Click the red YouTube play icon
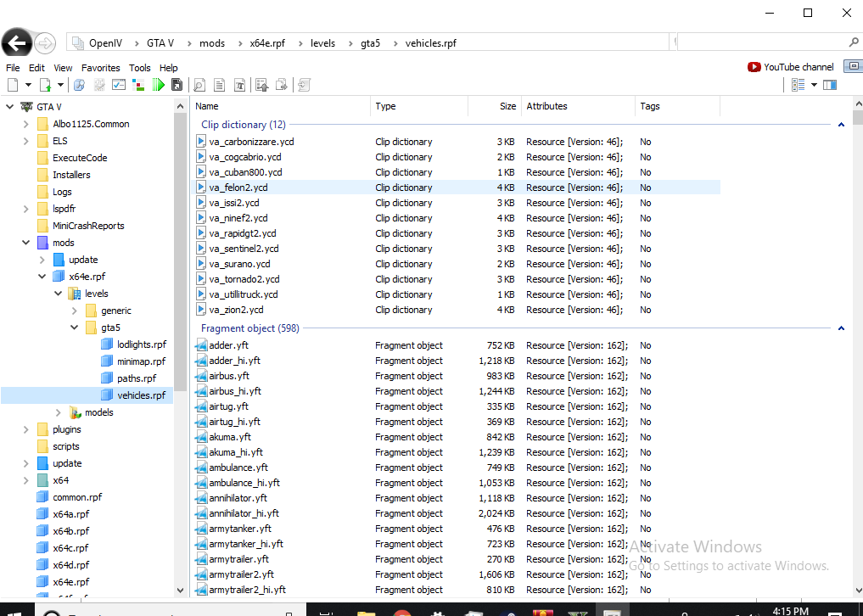863x616 pixels. click(754, 67)
